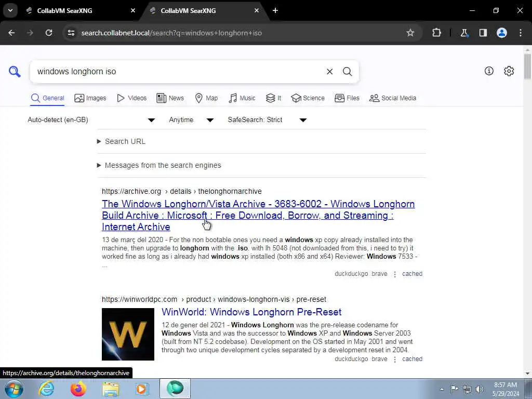Open the Windows Start button
This screenshot has height=399, width=532.
14,389
